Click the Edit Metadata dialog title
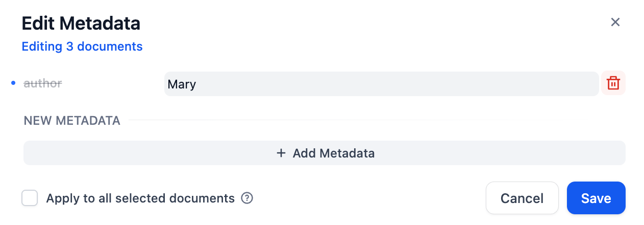Screen dimensions: 644x225 point(81,23)
